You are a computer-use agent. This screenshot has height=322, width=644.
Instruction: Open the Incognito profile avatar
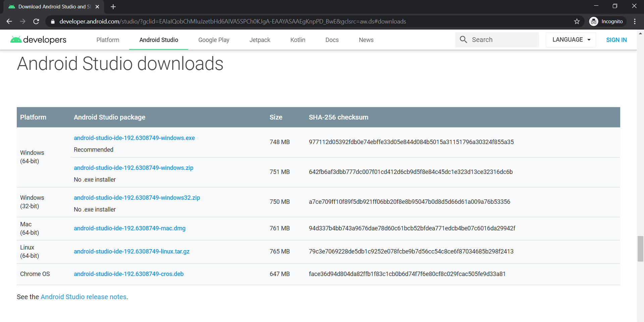(594, 21)
